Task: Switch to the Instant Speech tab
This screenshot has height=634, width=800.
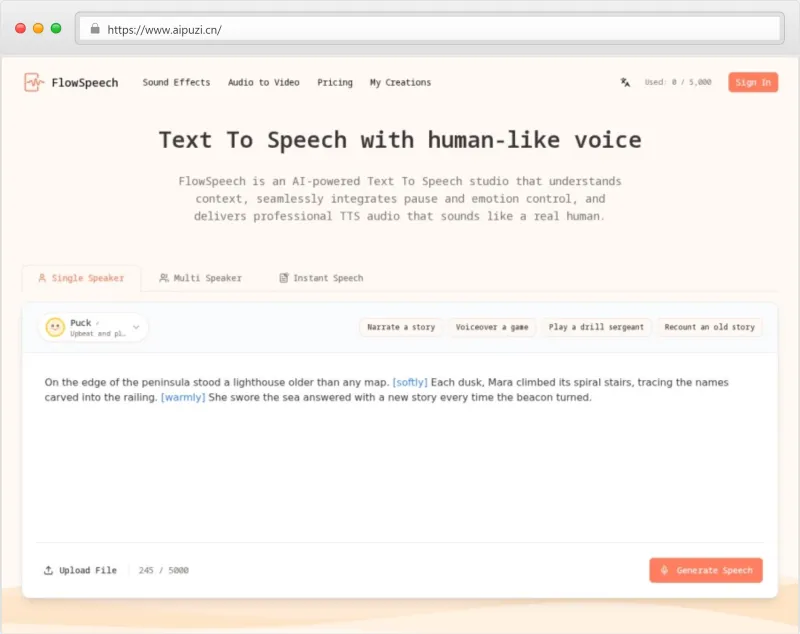Action: coord(326,278)
